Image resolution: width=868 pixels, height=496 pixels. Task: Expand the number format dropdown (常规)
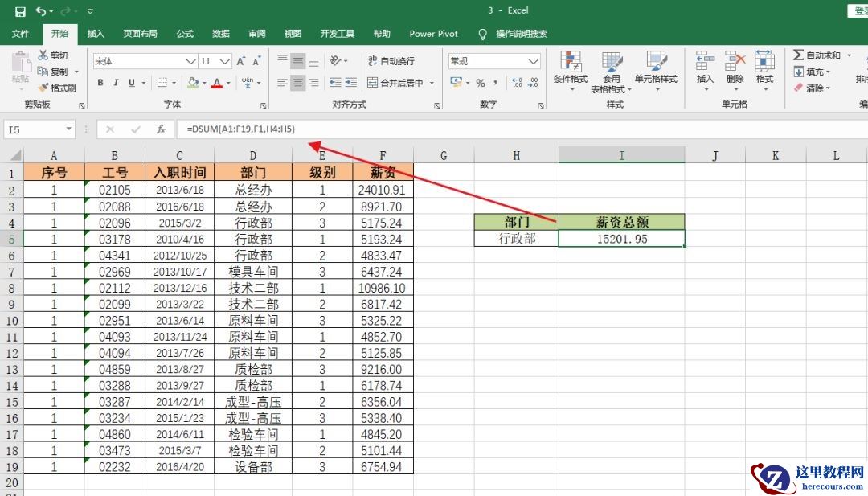(x=534, y=61)
